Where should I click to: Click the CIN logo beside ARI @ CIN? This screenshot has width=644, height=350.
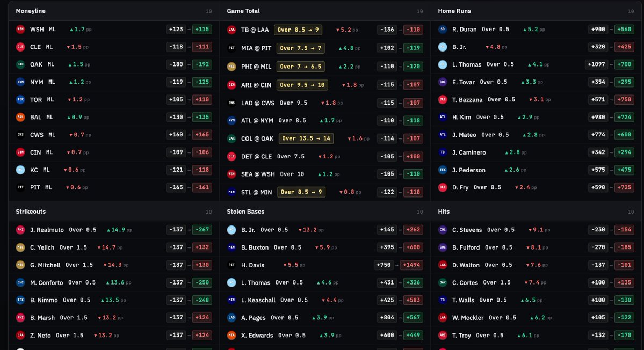coord(231,85)
